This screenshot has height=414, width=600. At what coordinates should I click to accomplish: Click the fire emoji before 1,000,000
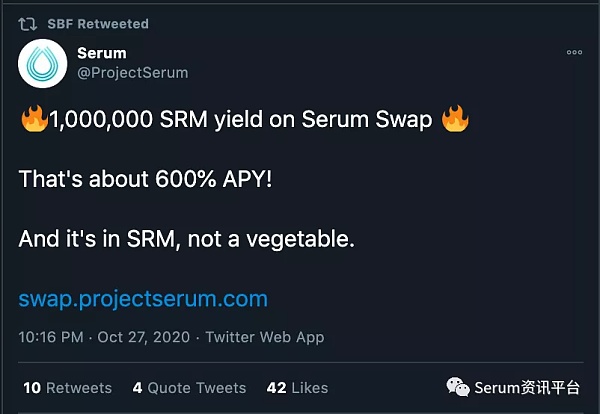click(x=34, y=118)
